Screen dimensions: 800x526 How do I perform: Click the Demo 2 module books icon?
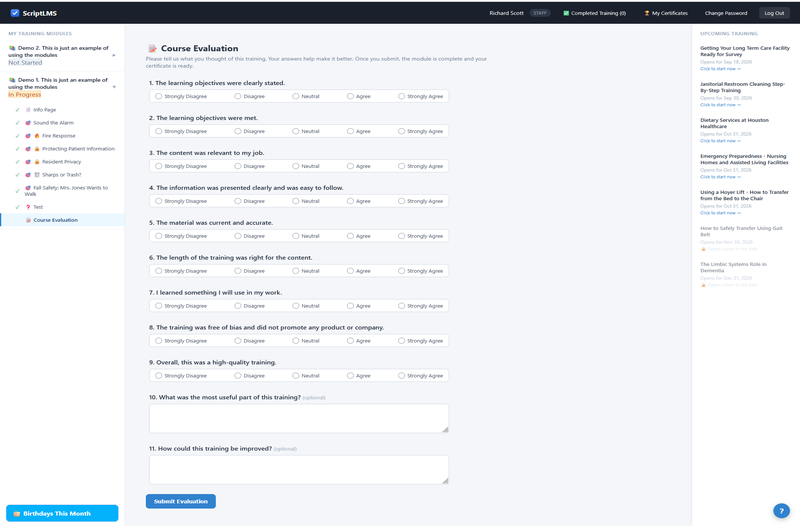tap(12, 48)
